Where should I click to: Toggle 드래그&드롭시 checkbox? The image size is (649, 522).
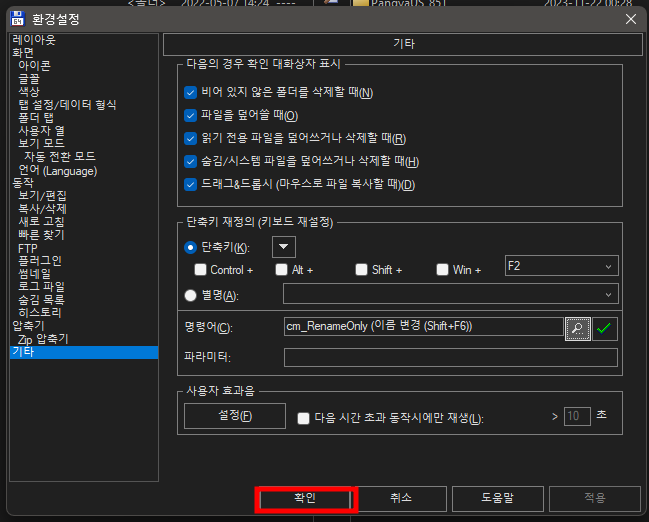point(190,184)
